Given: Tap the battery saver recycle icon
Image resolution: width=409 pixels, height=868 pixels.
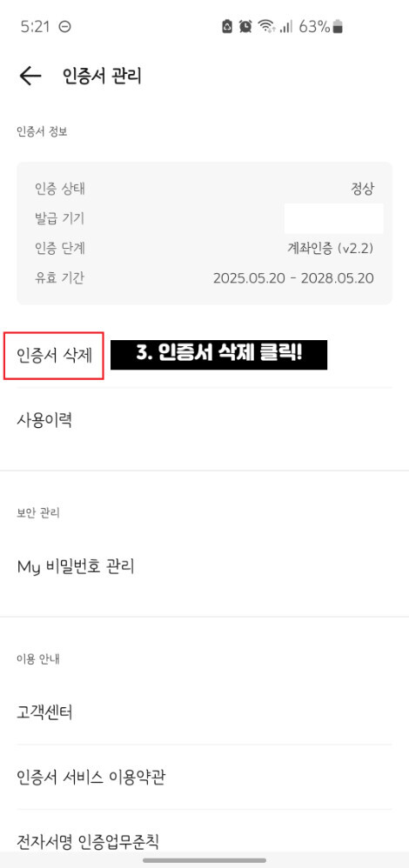Looking at the screenshot, I should 227,26.
